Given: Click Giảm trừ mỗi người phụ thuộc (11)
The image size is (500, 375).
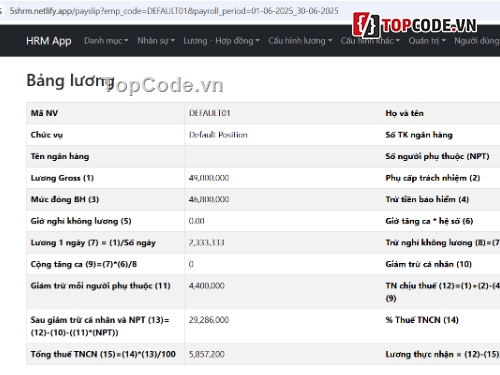Looking at the screenshot, I should 100,286.
